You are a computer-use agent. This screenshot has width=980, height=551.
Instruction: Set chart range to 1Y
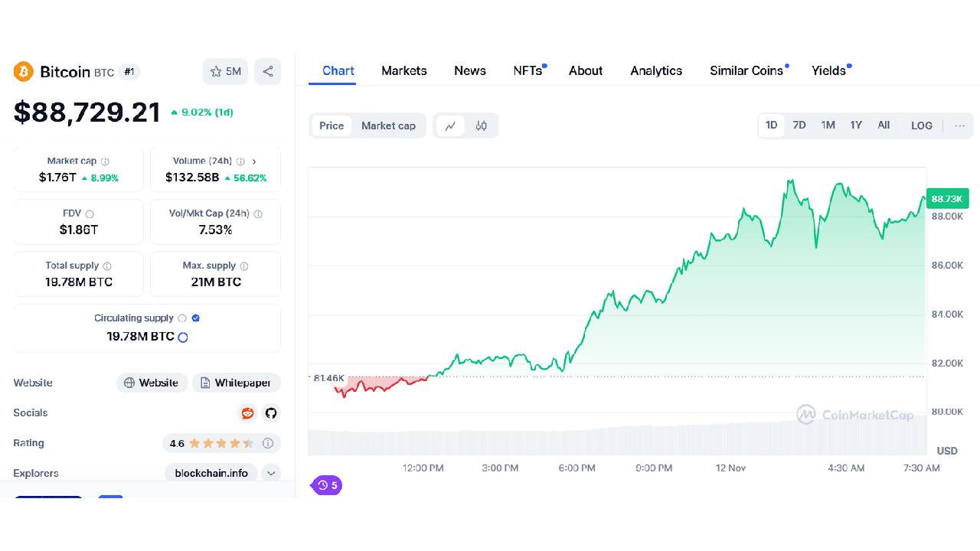(856, 125)
